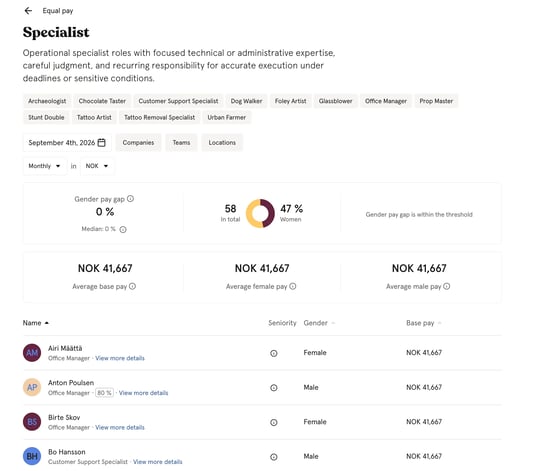Click info icon next to Median 0 %
This screenshot has width=541, height=471.
click(x=123, y=229)
